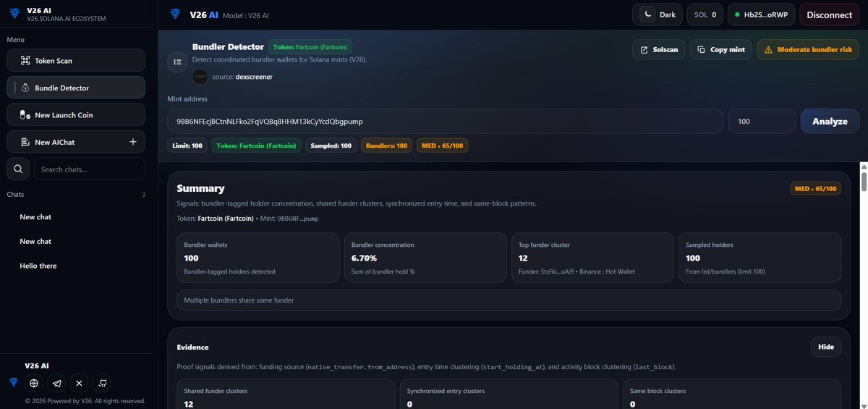Image resolution: width=868 pixels, height=409 pixels.
Task: Click the Top funder cluster card
Action: [592, 258]
